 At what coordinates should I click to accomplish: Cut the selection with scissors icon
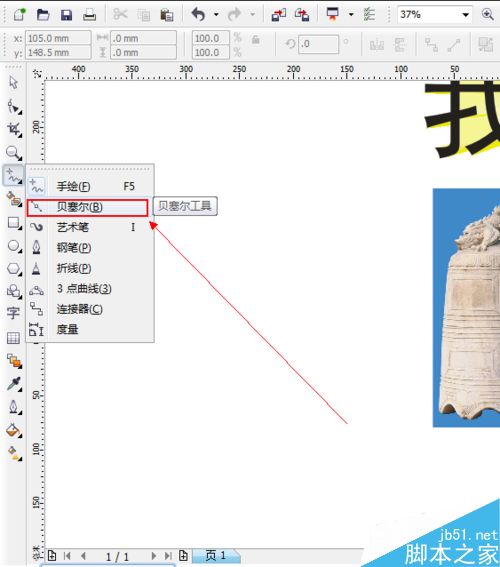click(120, 14)
